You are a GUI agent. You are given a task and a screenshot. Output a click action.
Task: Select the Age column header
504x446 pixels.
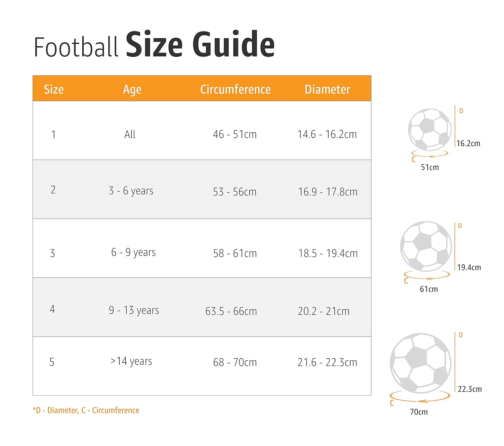click(132, 89)
